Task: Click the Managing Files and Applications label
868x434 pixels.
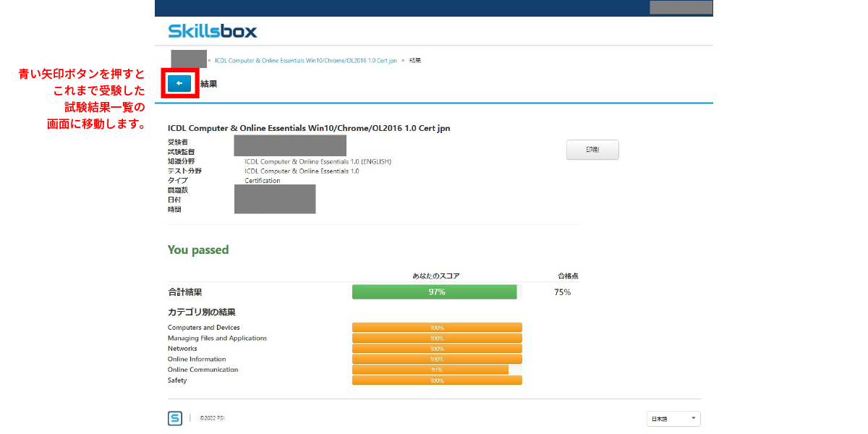Action: 217,338
